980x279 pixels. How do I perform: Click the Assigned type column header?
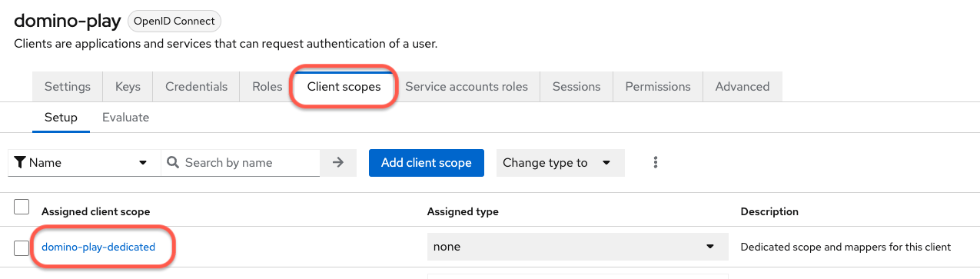(x=463, y=211)
